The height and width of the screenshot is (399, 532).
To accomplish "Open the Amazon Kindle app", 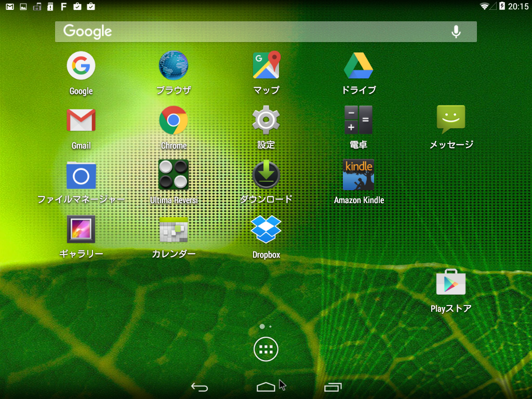I will pos(358,175).
